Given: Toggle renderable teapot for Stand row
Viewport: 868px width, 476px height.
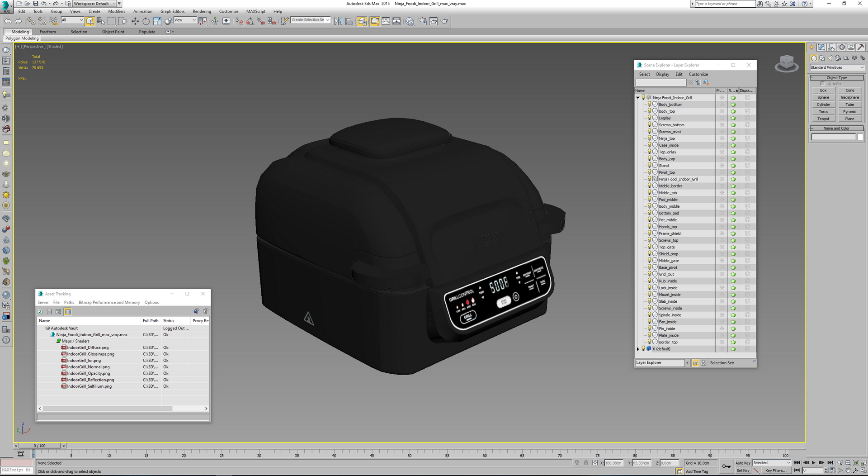Looking at the screenshot, I should pos(733,166).
